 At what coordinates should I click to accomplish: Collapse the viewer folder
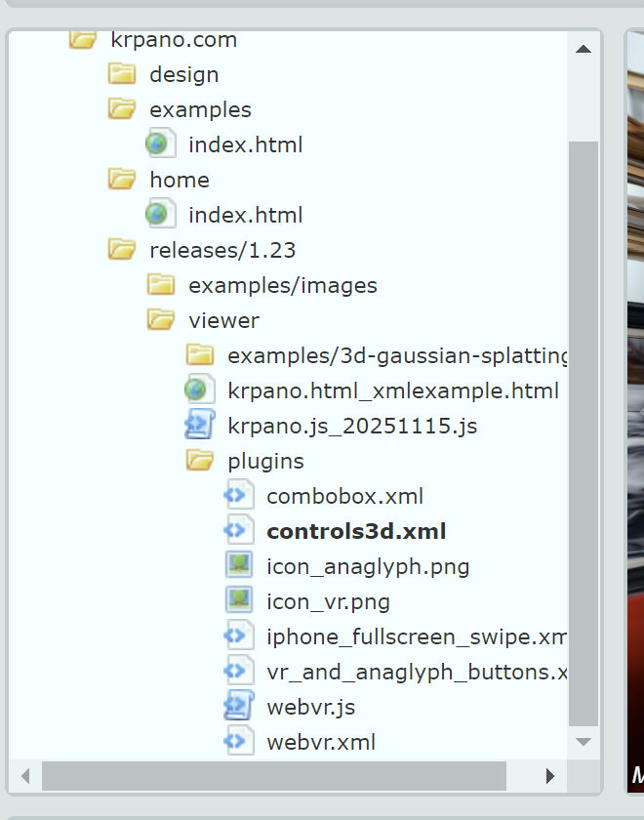(161, 320)
